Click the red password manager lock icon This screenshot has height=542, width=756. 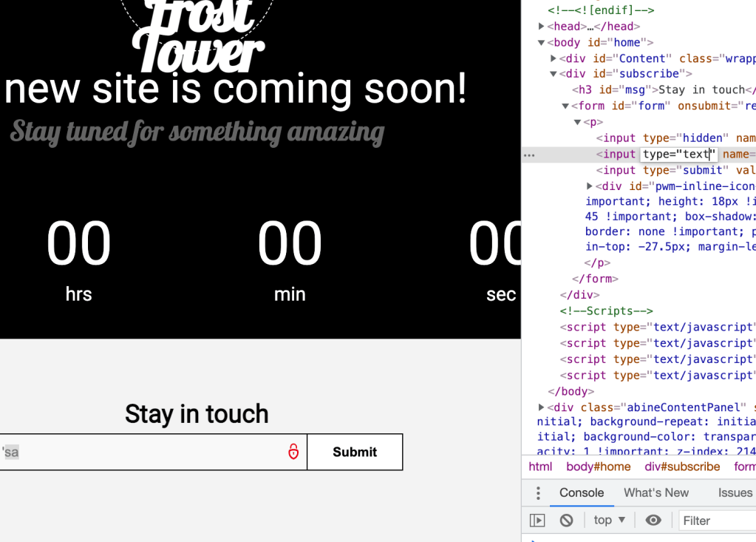[293, 452]
